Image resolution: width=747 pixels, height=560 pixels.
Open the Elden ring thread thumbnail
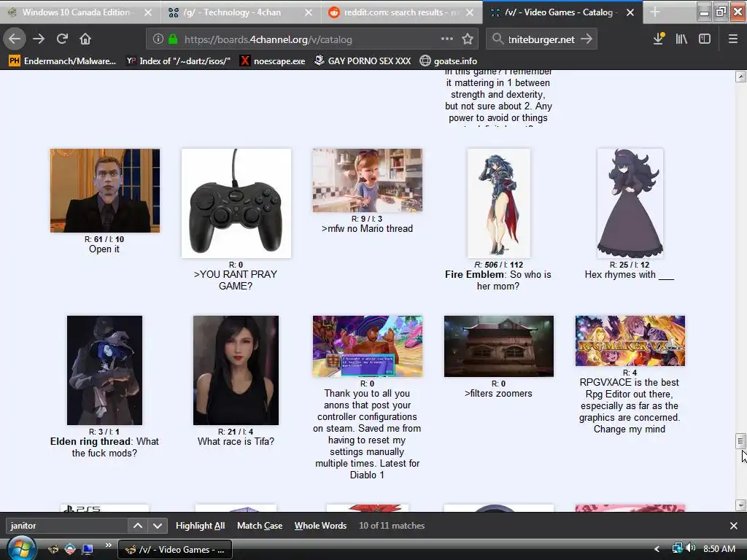point(105,370)
